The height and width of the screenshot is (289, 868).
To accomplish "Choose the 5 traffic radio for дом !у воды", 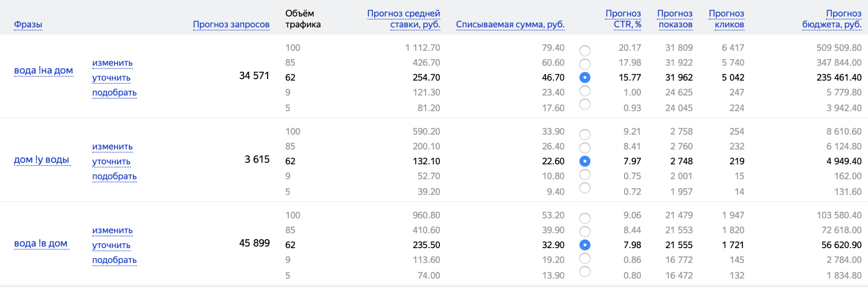I will (x=585, y=188).
